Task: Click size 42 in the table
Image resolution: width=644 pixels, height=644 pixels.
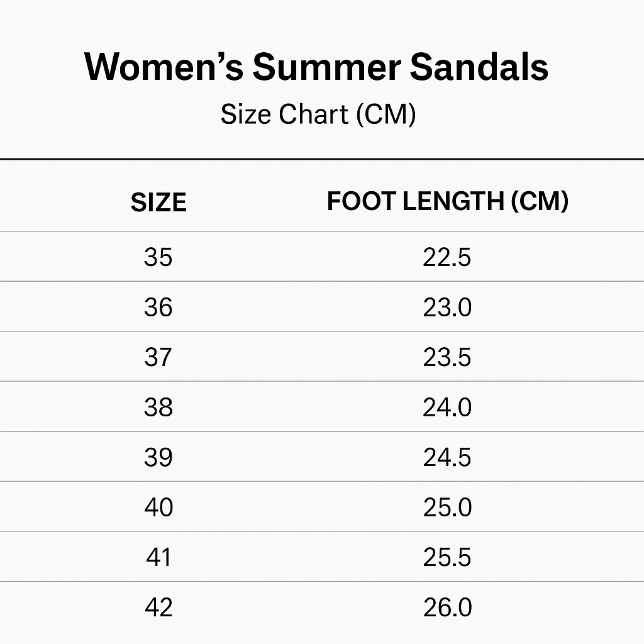Action: [x=158, y=607]
